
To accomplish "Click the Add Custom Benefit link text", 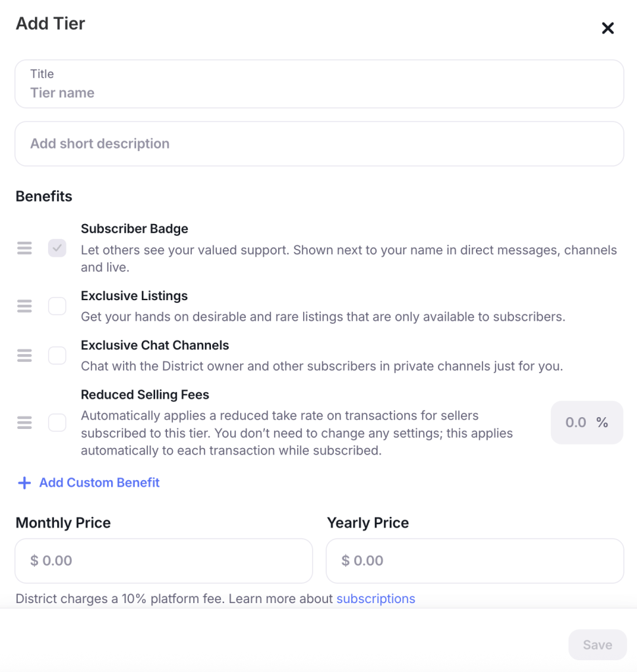I will click(99, 483).
